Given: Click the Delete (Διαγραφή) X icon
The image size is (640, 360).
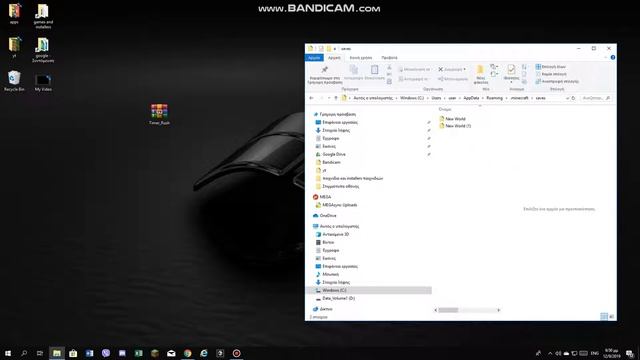Looking at the screenshot, I should tap(441, 69).
